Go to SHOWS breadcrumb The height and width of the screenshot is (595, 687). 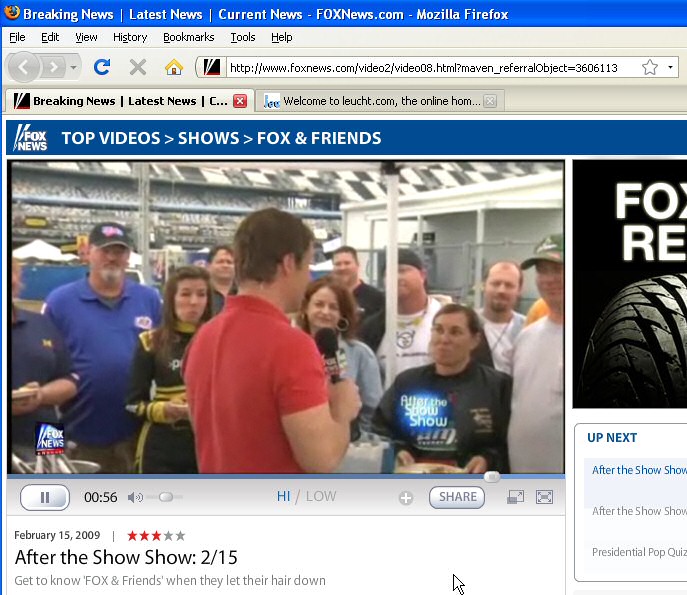pyautogui.click(x=209, y=138)
